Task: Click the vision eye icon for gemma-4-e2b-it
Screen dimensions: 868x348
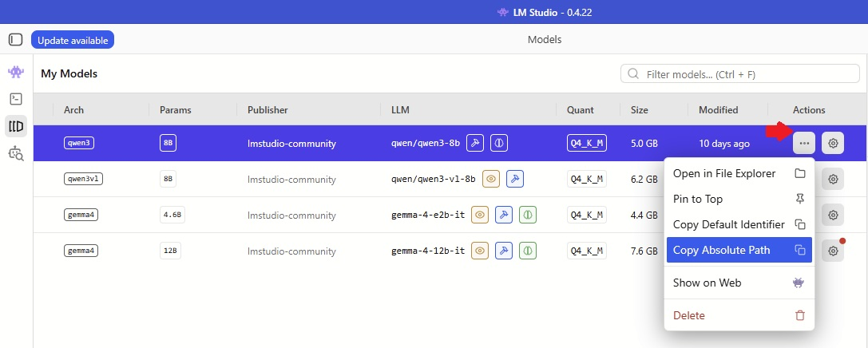Action: pyautogui.click(x=480, y=216)
